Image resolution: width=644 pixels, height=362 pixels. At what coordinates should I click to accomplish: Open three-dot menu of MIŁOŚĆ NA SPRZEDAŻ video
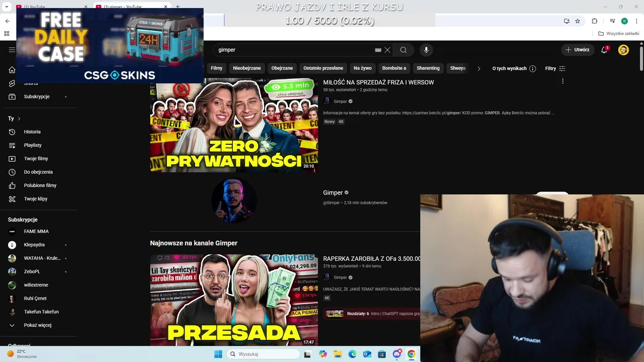562,81
